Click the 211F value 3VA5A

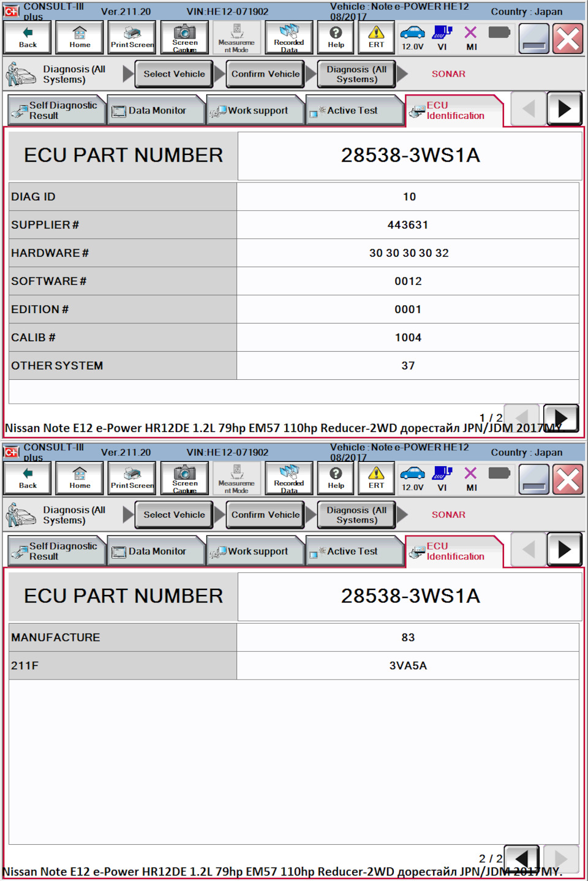408,665
